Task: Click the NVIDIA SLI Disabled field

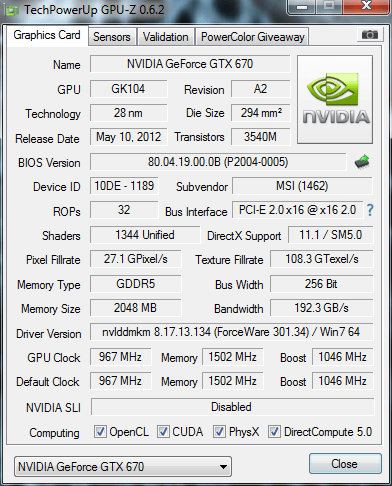Action: (232, 407)
